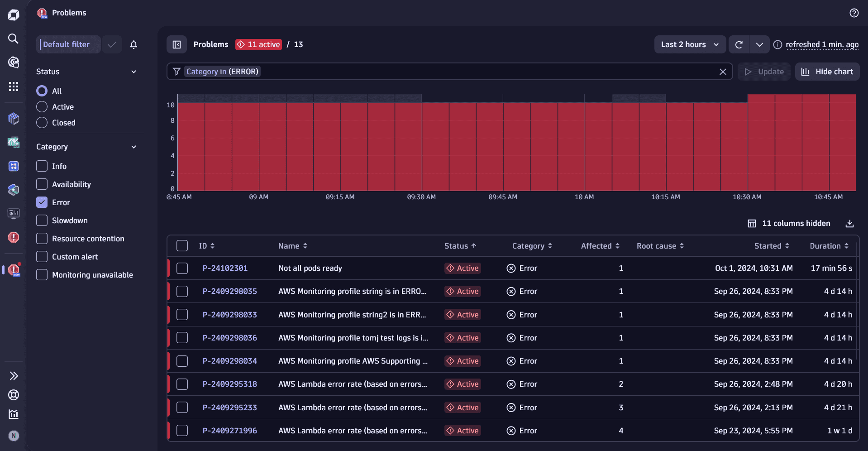Check the Resource contention checkbox
This screenshot has height=451, width=868.
pos(42,239)
